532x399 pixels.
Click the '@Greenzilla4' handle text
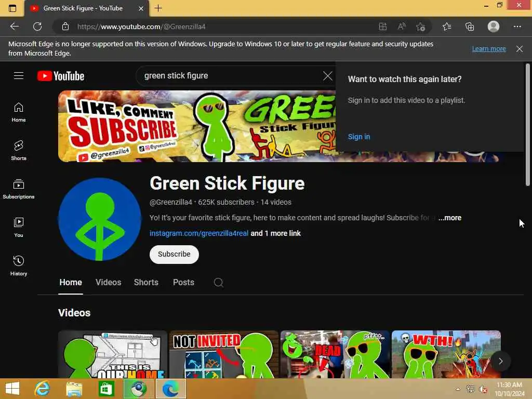coord(170,202)
